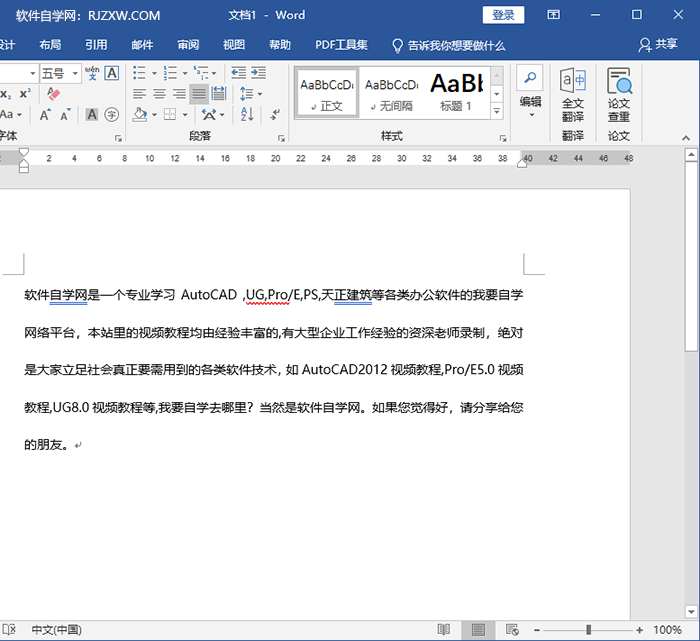Expand numbering style dropdown arrow
Image resolution: width=700 pixels, height=641 pixels.
click(x=185, y=73)
